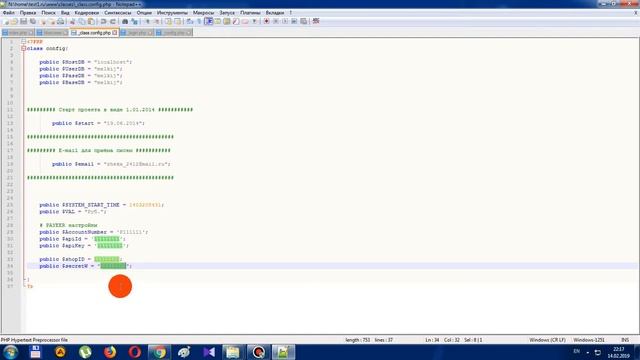This screenshot has height=360, width=640.
Task: Collapse class config fold marker on line 2
Action: coord(24,48)
